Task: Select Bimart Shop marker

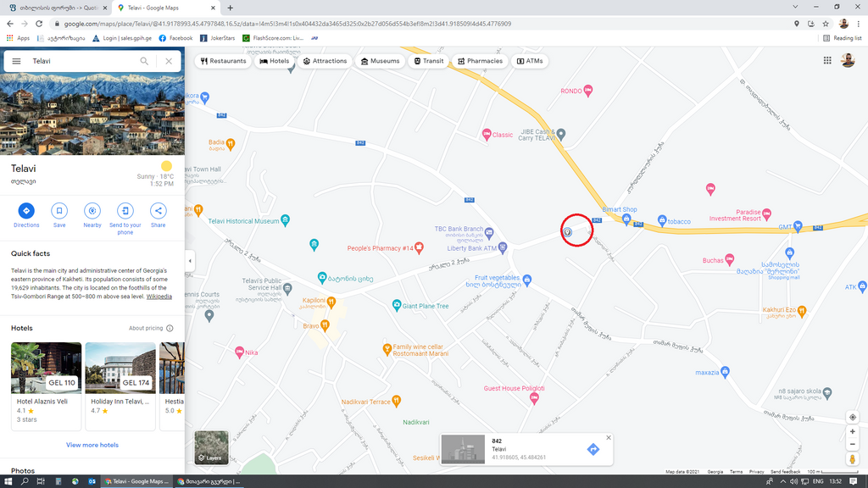Action: [x=626, y=219]
